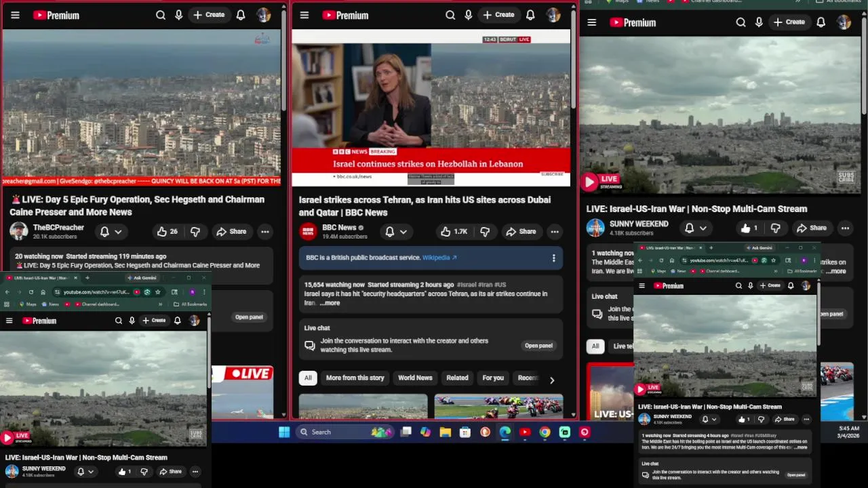The width and height of the screenshot is (868, 488).
Task: Expand bell dropdown in bottom-left SUNNY WEEKEND window
Action: (90, 472)
